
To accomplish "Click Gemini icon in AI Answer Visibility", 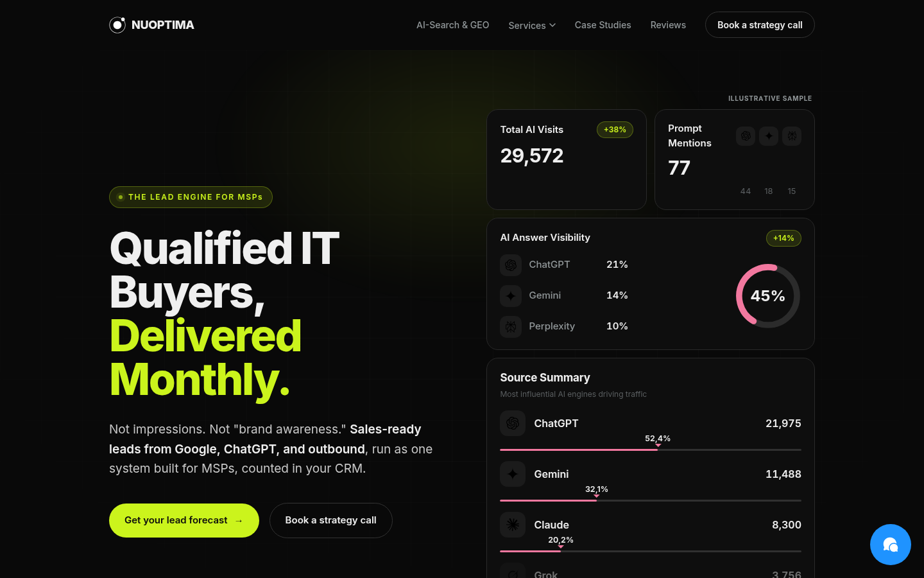I will click(x=511, y=295).
